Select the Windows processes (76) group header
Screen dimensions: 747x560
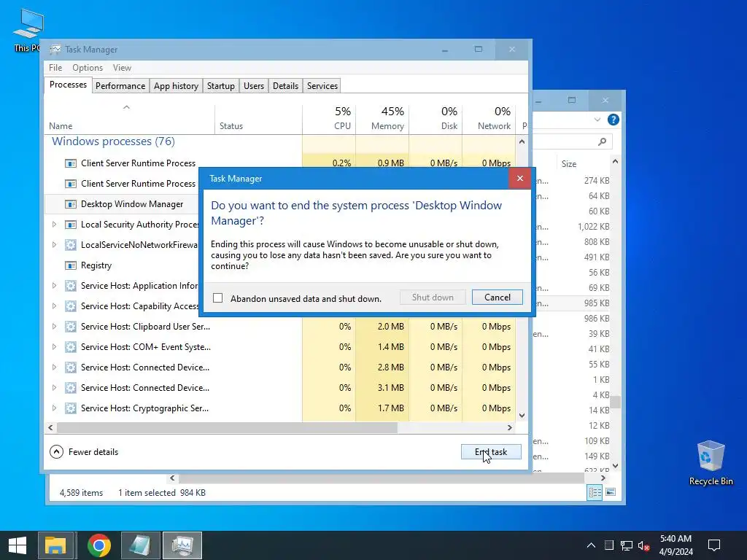(x=113, y=141)
